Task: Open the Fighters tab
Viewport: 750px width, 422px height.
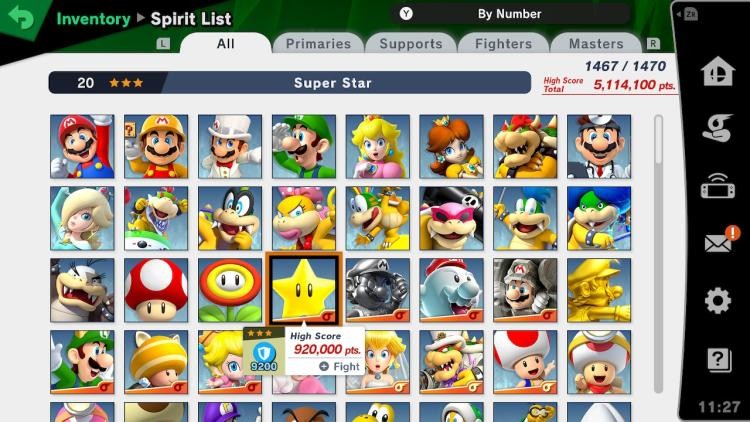Action: [503, 44]
